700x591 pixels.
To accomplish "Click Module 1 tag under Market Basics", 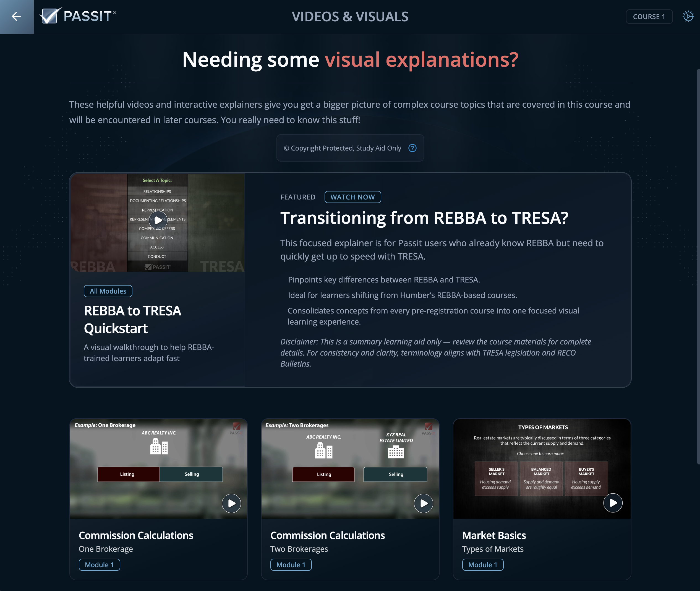I will (x=482, y=565).
